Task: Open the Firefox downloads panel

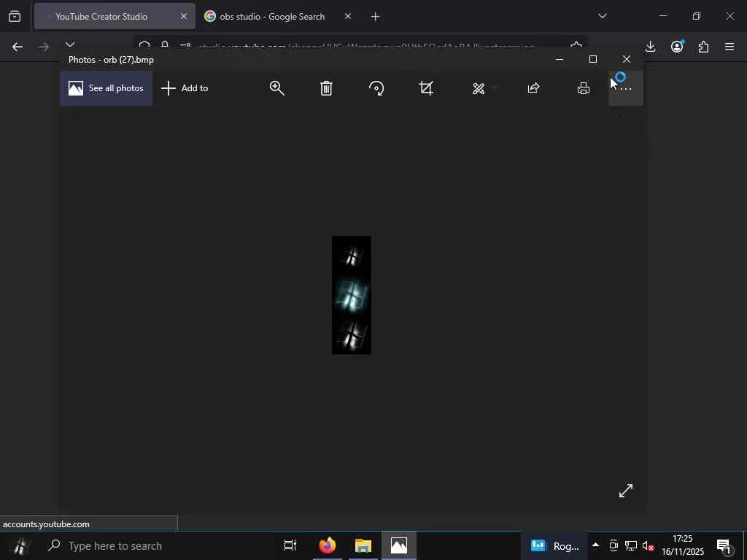Action: click(x=650, y=47)
